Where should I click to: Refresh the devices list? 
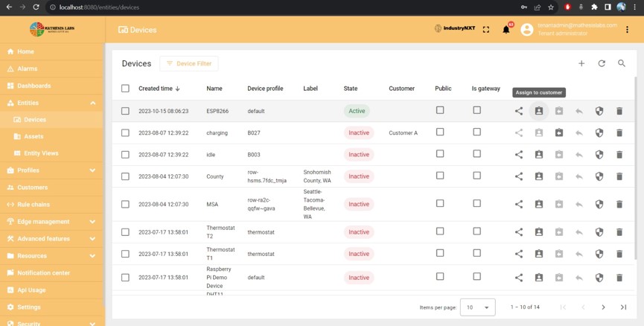(602, 63)
